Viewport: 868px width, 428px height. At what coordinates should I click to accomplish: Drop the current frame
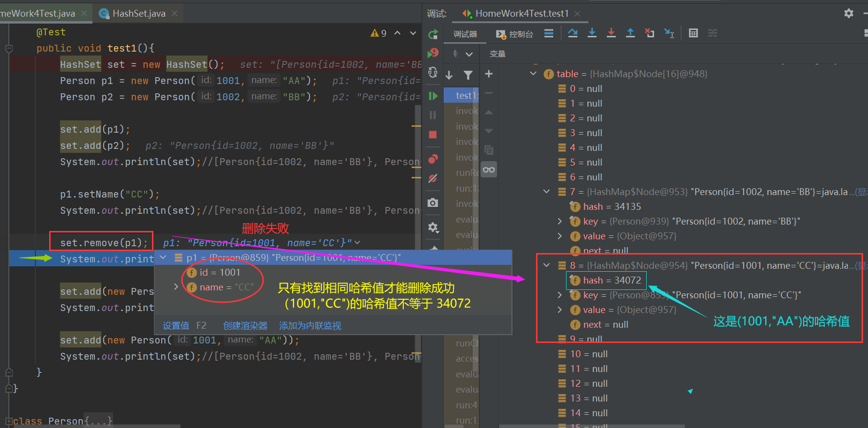650,33
